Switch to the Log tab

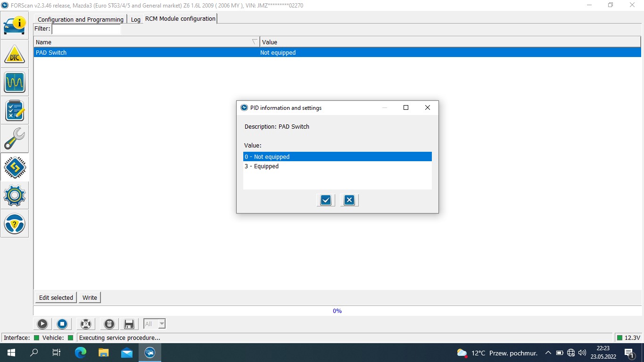point(136,19)
